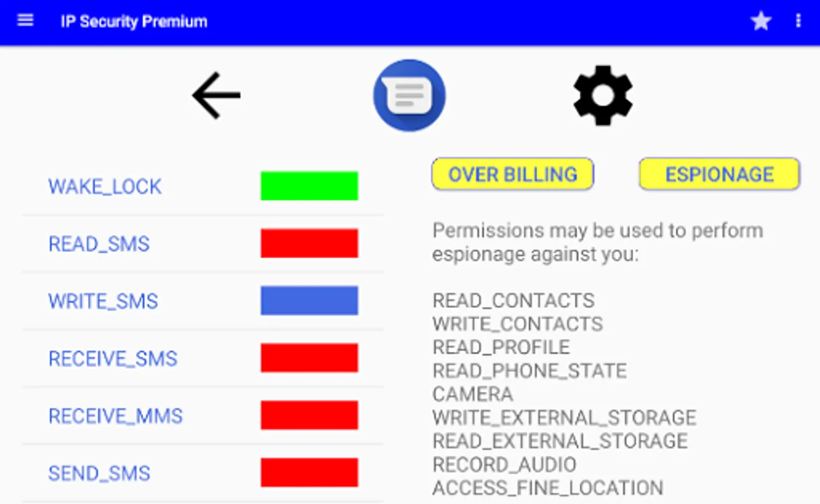Click blue swatch beside WRITE_SMS

point(309,301)
